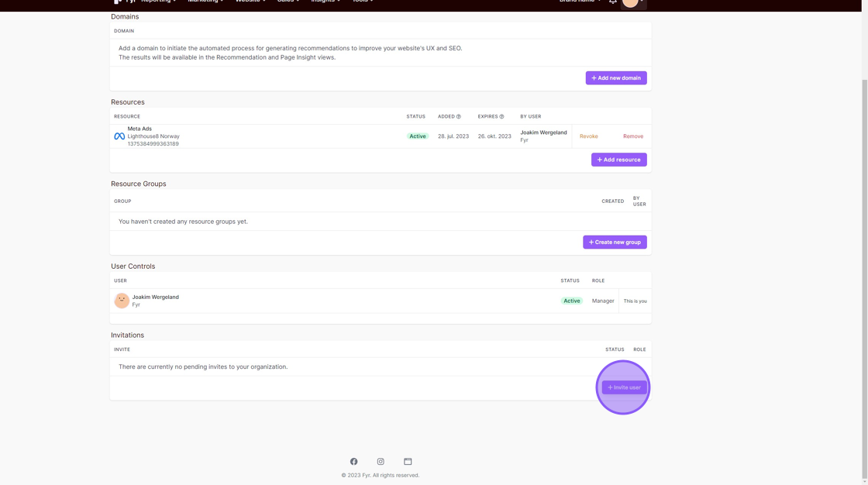Click the expiry date 26. okt. 2023
868x485 pixels.
pos(494,136)
